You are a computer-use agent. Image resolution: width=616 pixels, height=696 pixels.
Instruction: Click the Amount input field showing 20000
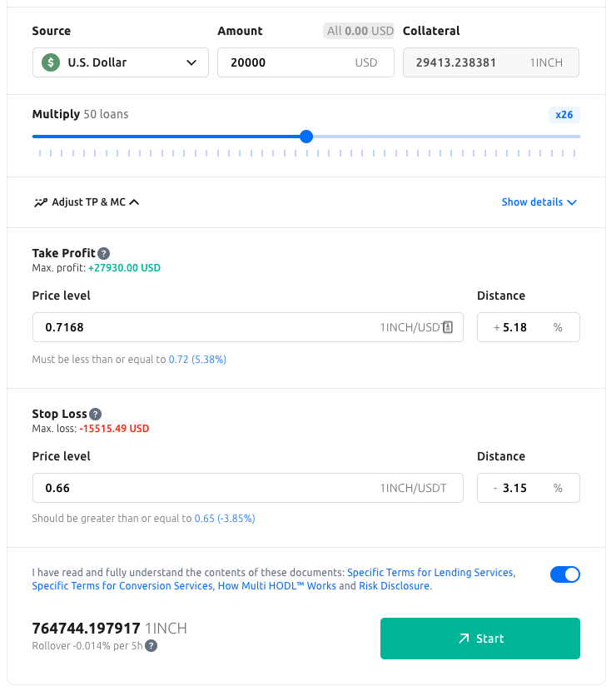coord(283,62)
